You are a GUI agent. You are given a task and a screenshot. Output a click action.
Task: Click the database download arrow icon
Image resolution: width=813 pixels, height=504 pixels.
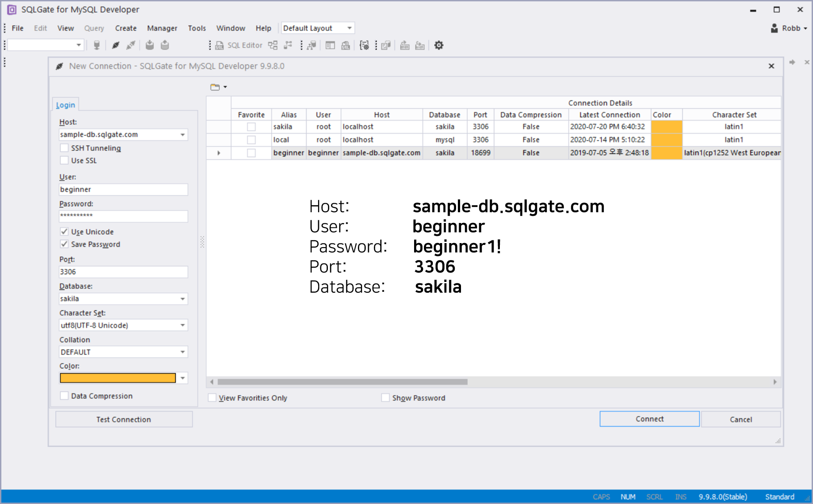tap(150, 45)
